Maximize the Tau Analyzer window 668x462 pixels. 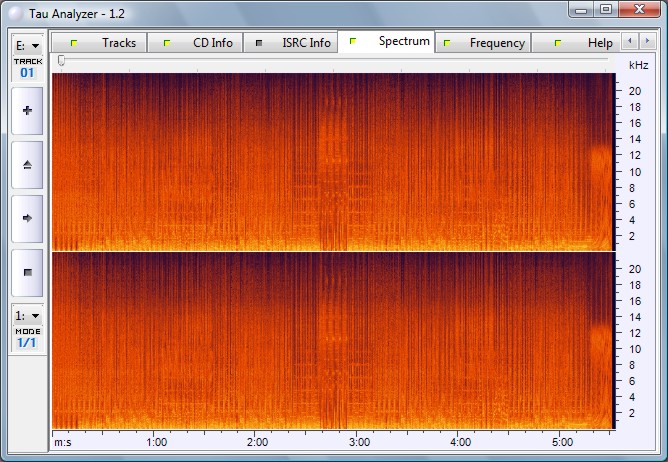(x=606, y=9)
